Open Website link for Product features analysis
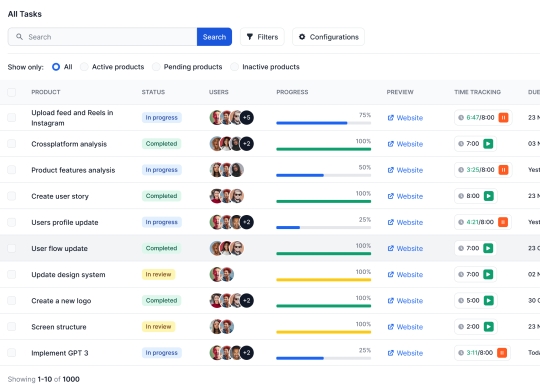Viewport: 540px width, 392px height. 405,170
